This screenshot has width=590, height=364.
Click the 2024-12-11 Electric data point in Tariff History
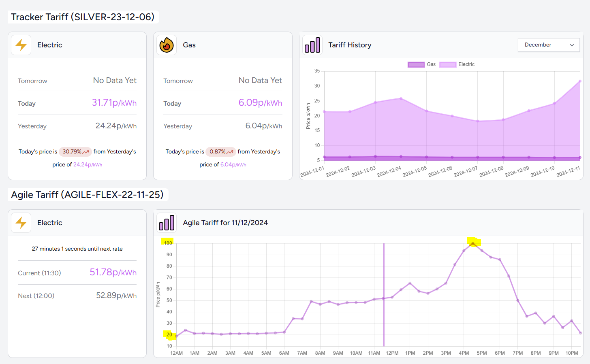click(580, 81)
